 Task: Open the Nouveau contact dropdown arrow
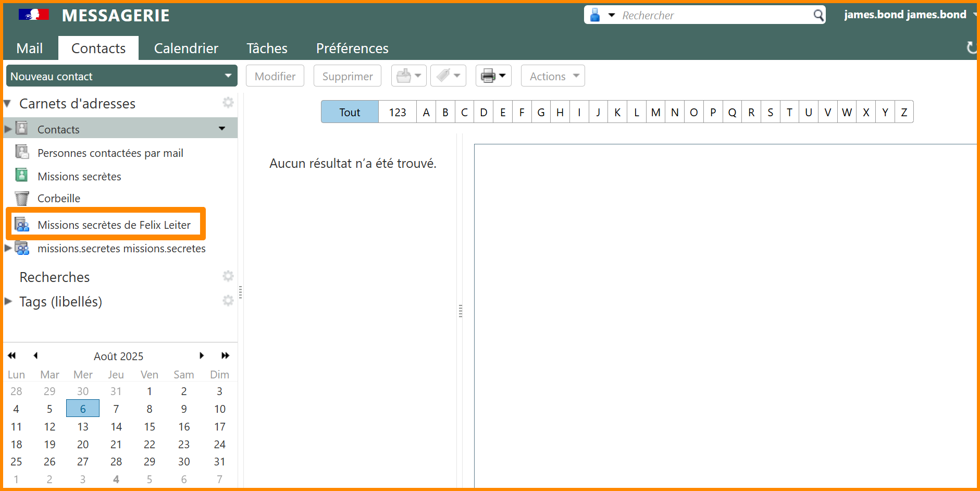coord(228,76)
